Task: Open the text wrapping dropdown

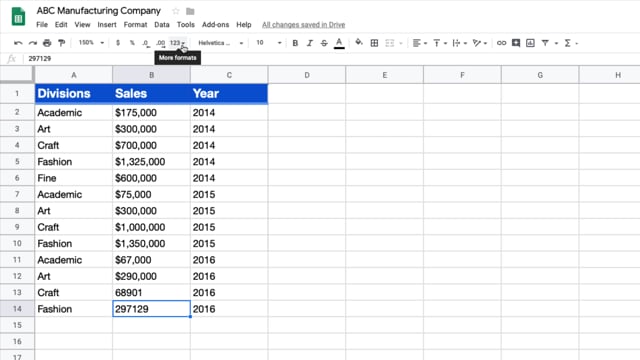Action: (460, 43)
